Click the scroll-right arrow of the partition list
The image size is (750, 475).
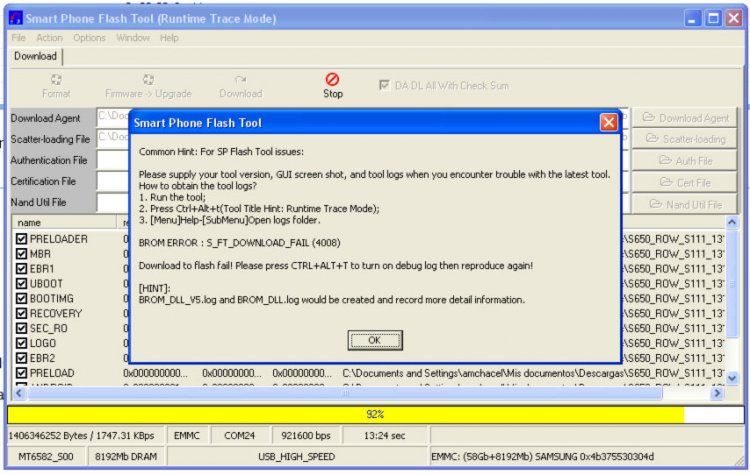[717, 393]
